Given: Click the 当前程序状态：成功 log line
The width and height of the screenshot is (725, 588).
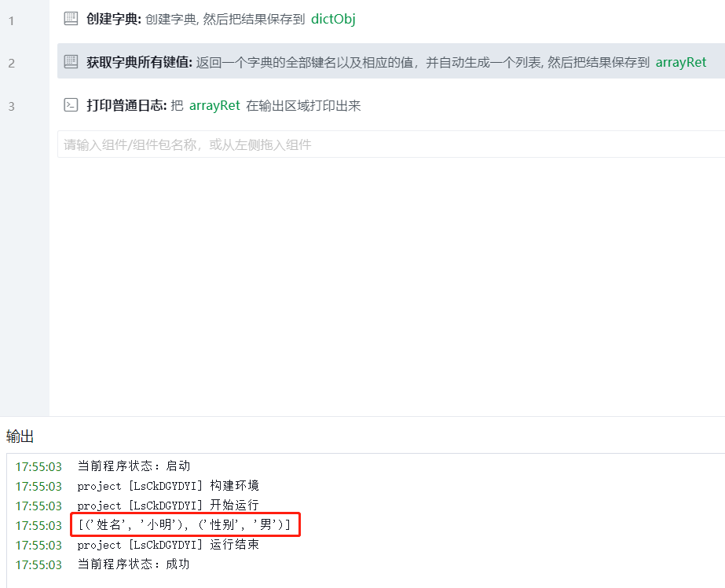Looking at the screenshot, I should [134, 564].
